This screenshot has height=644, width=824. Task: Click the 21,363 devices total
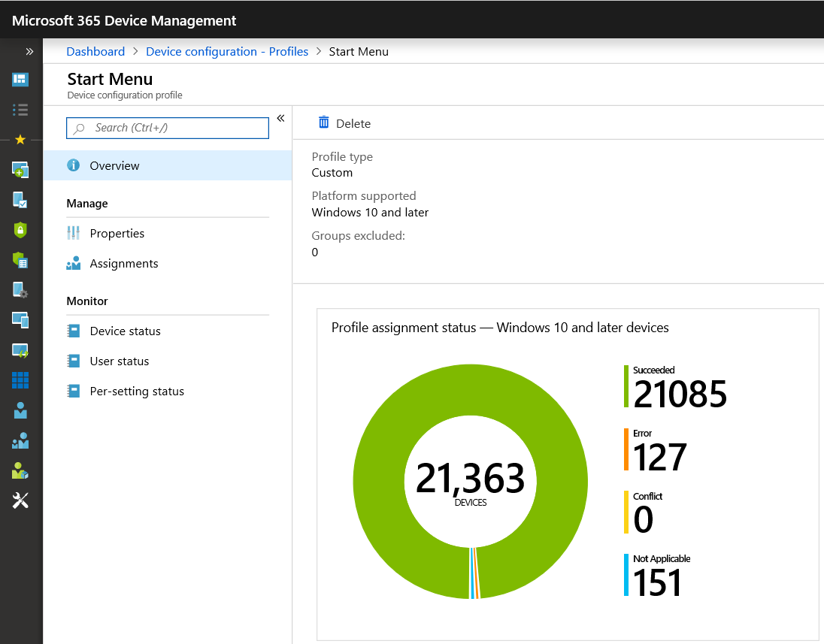click(x=471, y=479)
